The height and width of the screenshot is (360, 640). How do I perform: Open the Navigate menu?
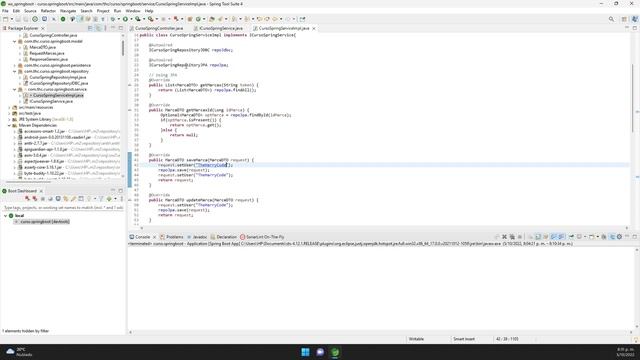[x=68, y=11]
